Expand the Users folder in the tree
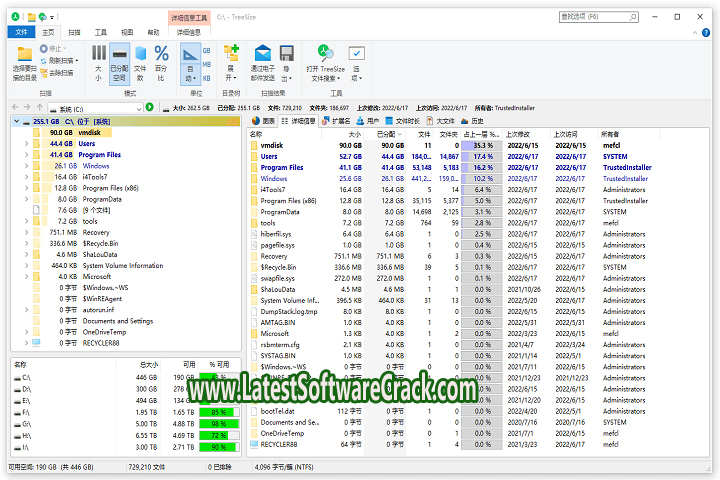 point(26,144)
